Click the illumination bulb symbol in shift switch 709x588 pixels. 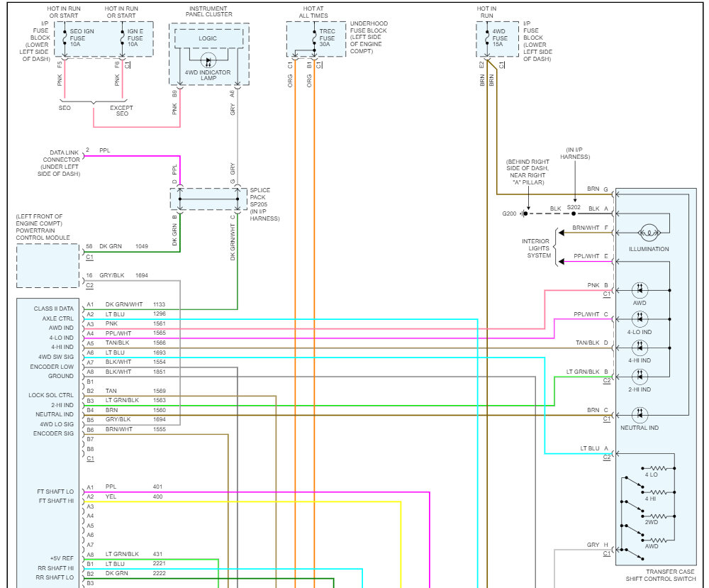pos(649,233)
